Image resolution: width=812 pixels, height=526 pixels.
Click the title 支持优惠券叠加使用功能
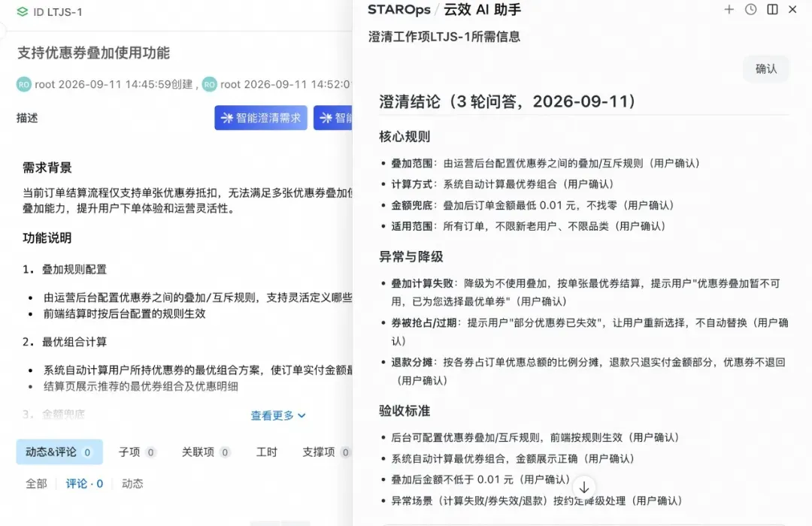click(94, 53)
